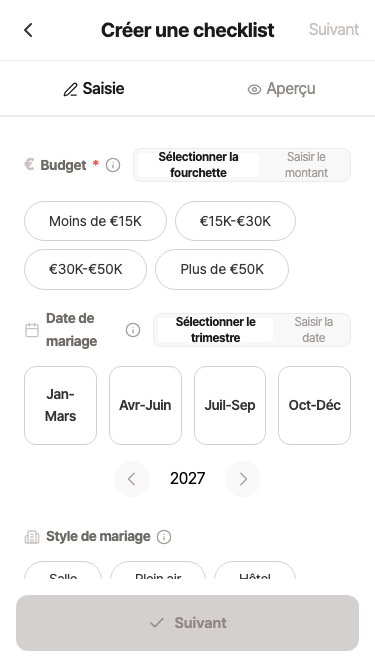Click the eye icon beside Aperçu
Screen dimensions: 375x667
pyautogui.click(x=254, y=89)
